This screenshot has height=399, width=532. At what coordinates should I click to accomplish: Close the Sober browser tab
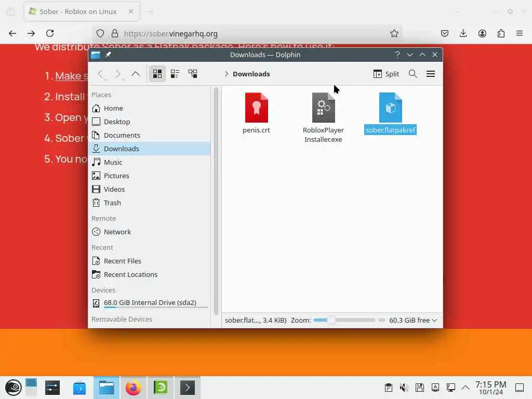[131, 11]
